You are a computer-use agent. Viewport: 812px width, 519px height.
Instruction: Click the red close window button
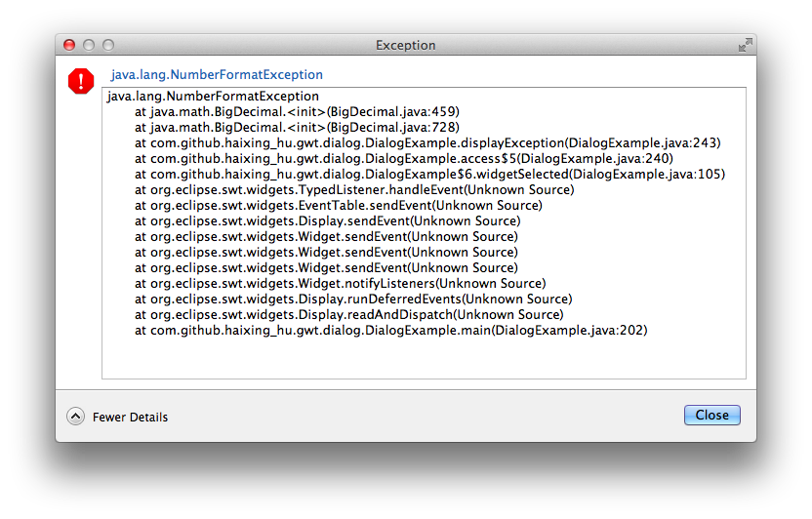[69, 45]
